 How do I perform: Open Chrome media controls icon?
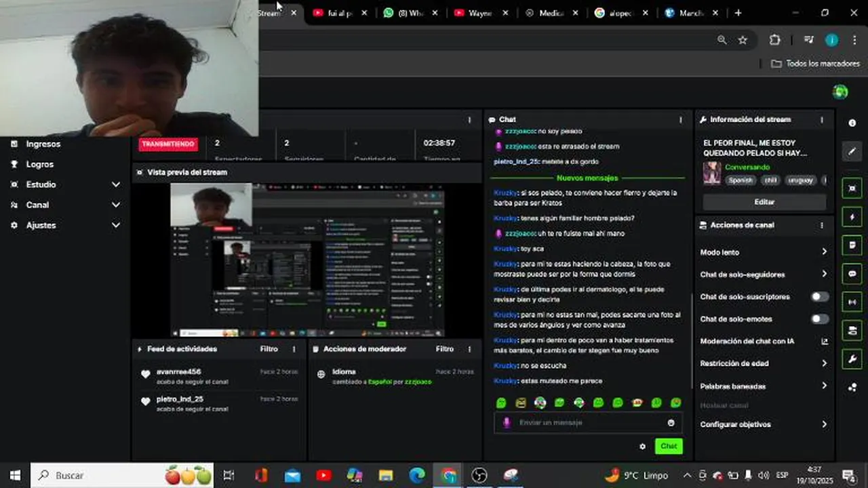808,40
